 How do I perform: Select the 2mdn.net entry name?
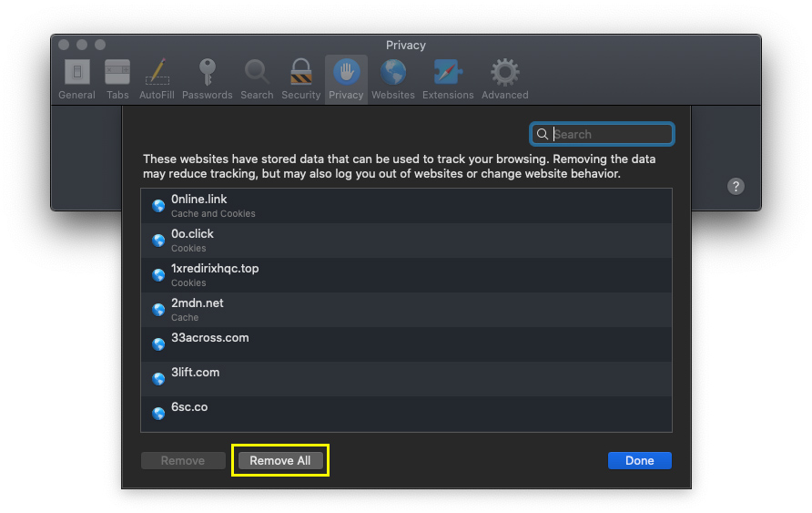tap(198, 303)
